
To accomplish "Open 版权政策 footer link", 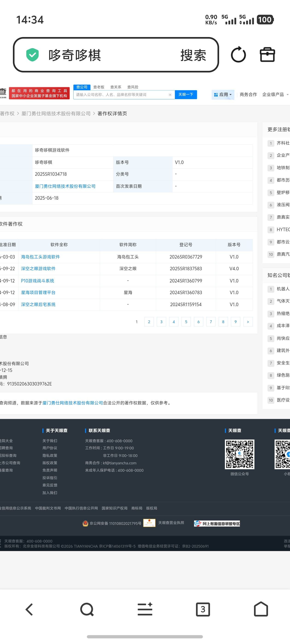I will coord(50,463).
